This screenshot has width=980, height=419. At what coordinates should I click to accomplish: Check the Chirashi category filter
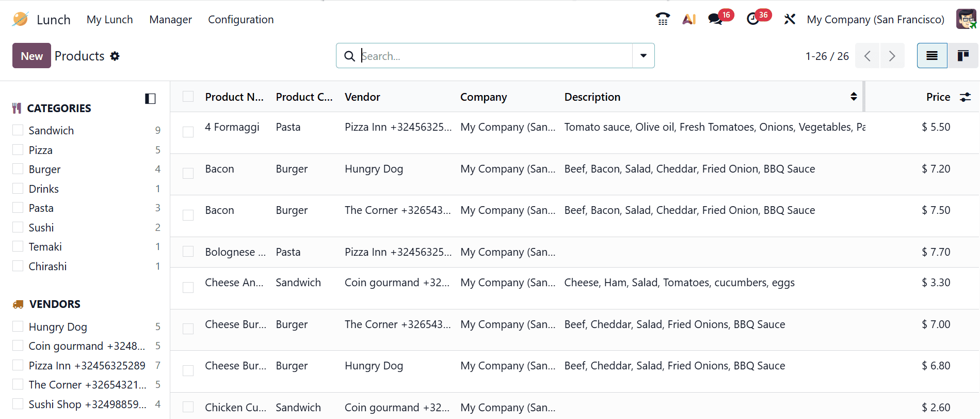point(18,266)
